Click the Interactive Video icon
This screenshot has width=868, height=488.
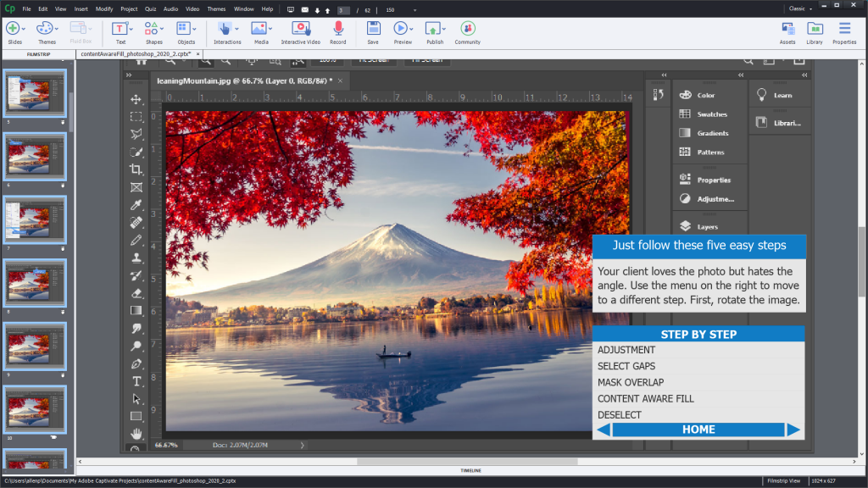point(300,29)
